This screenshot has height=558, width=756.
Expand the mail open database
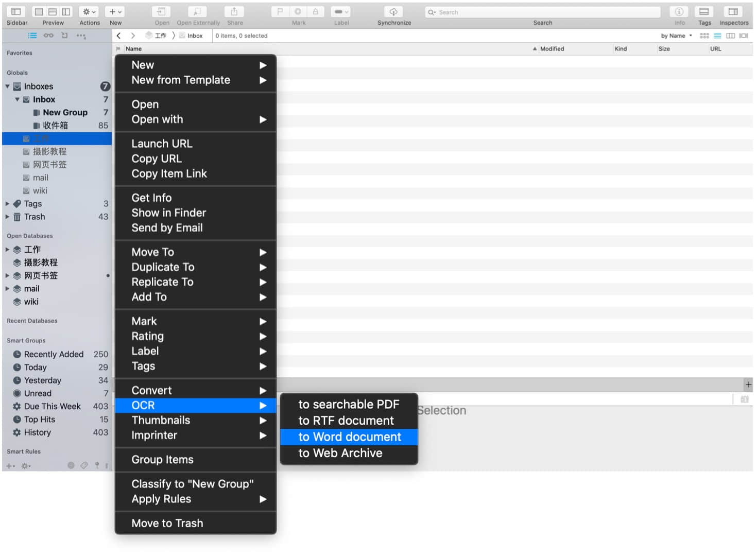[x=7, y=289]
